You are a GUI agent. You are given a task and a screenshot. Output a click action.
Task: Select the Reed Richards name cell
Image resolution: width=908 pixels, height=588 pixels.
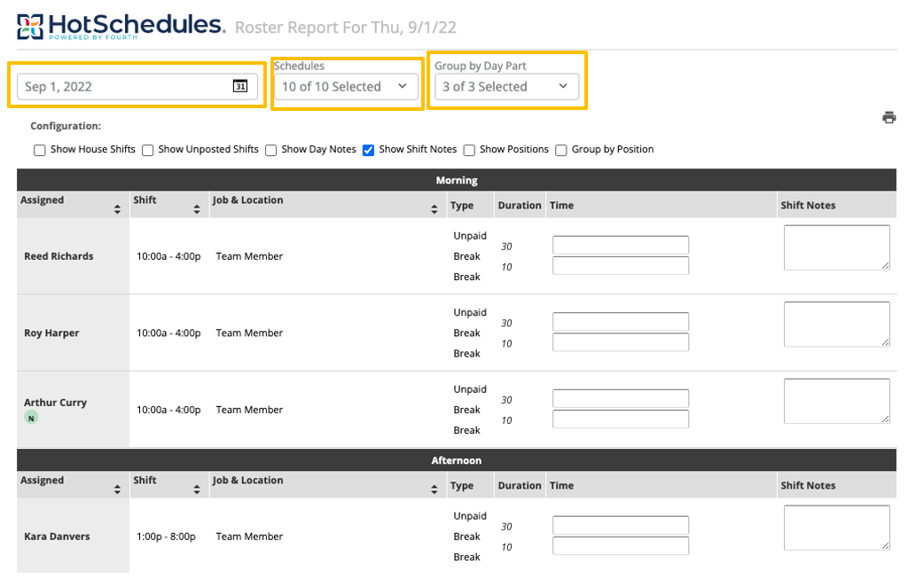tap(73, 256)
